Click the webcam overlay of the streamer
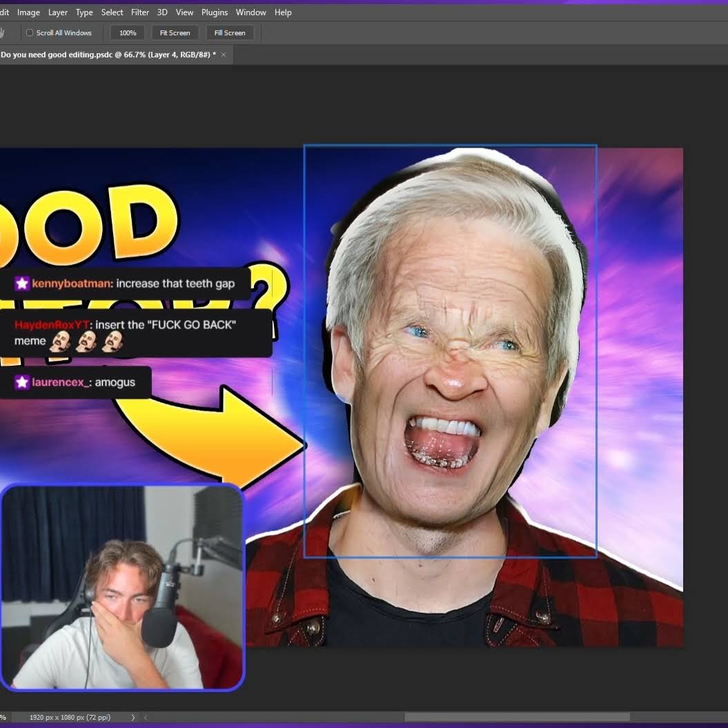 (x=122, y=587)
